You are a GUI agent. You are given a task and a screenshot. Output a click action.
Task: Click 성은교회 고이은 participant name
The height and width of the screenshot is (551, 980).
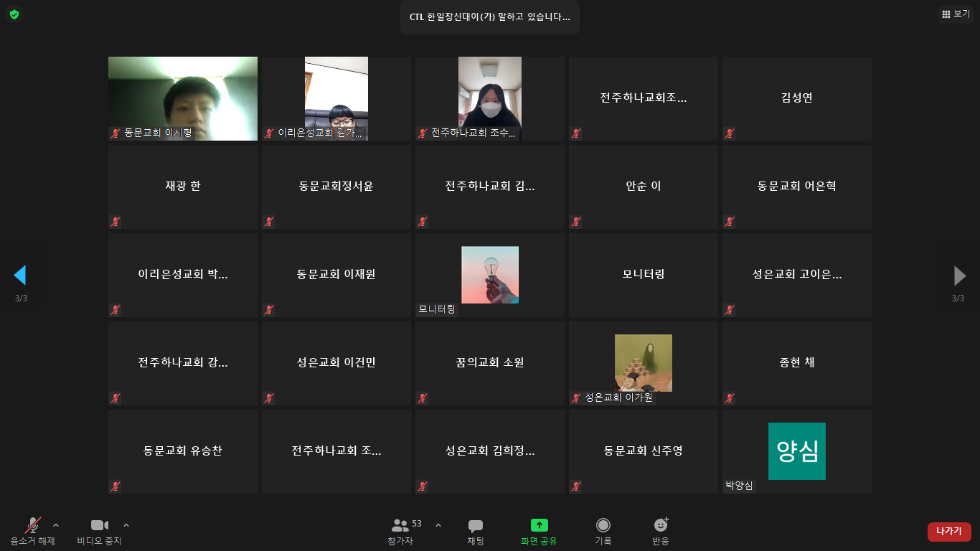coord(797,274)
